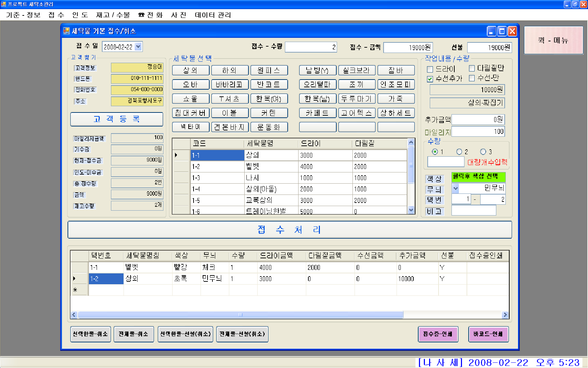Select the 침대커버 laundry item button
Image resolution: width=588 pixels, height=368 pixels.
tap(191, 113)
